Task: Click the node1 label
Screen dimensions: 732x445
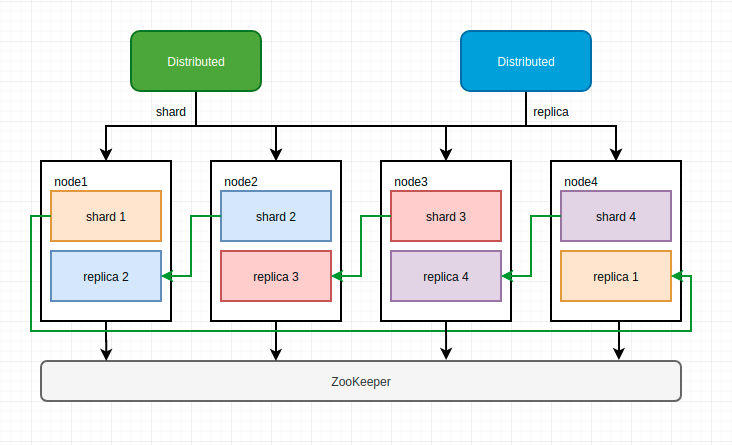Action: click(x=71, y=182)
